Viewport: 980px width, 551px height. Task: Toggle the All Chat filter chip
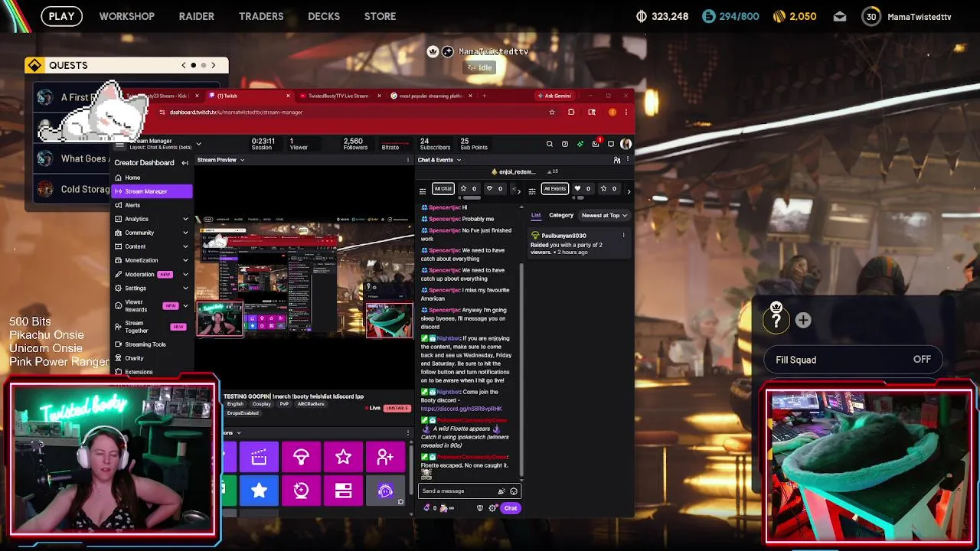coord(443,189)
